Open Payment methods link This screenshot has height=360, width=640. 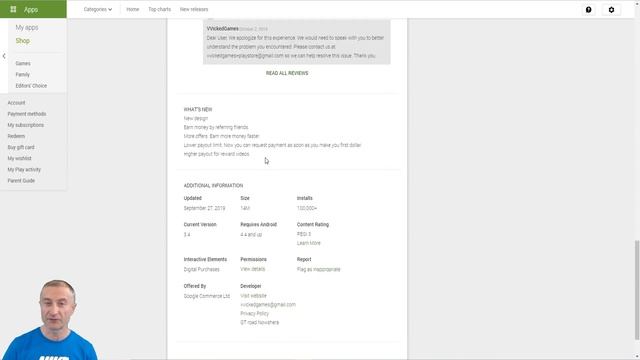tap(27, 114)
